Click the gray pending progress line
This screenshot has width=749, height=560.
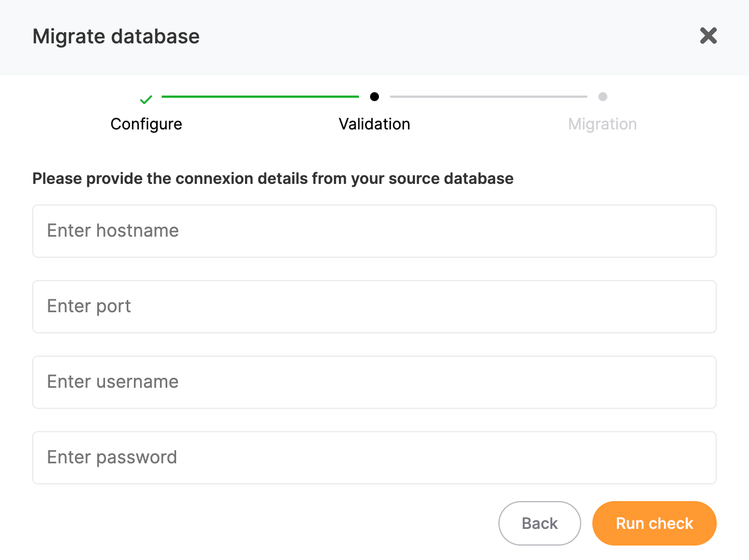[x=488, y=97]
